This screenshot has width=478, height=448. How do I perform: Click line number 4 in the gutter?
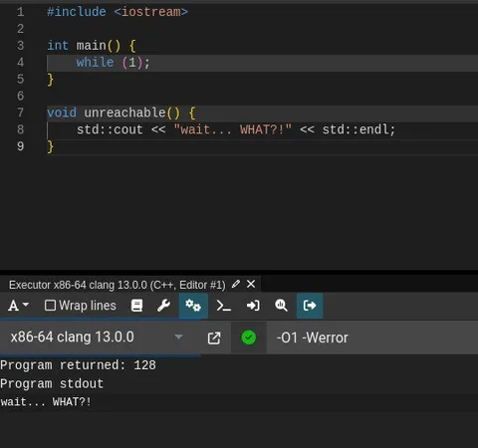20,63
